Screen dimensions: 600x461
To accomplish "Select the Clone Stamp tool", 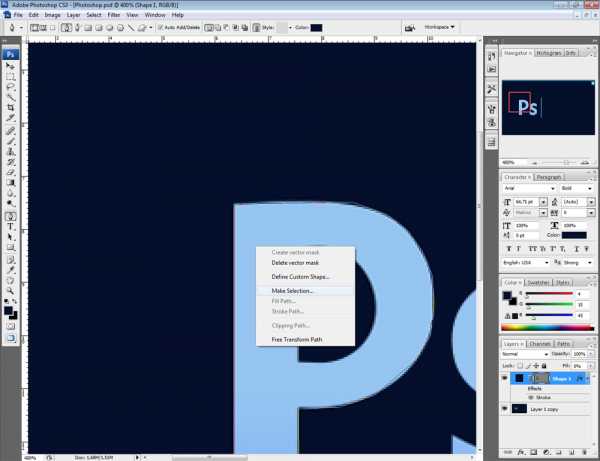I will pyautogui.click(x=10, y=152).
